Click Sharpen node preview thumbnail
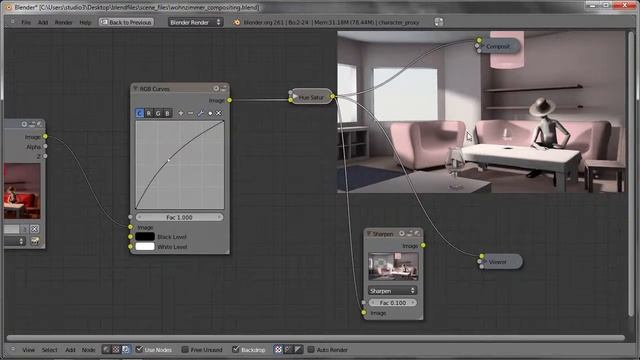The width and height of the screenshot is (640, 360). 393,267
